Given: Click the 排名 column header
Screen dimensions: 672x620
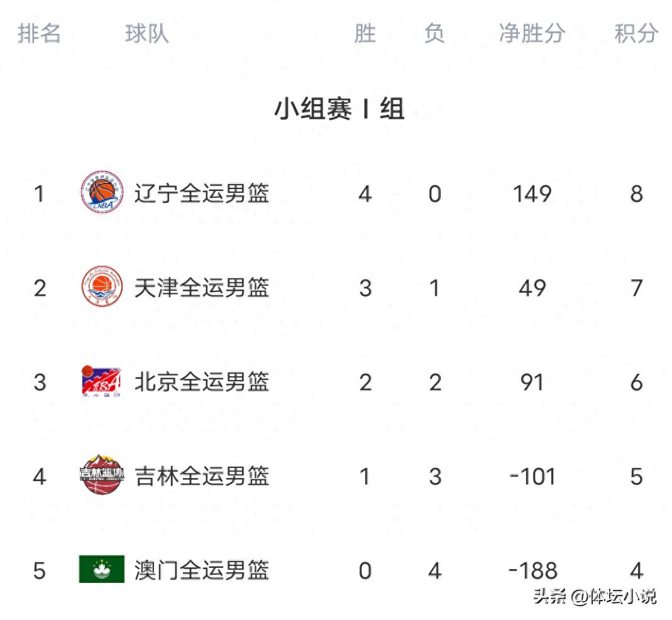Looking at the screenshot, I should (39, 33).
